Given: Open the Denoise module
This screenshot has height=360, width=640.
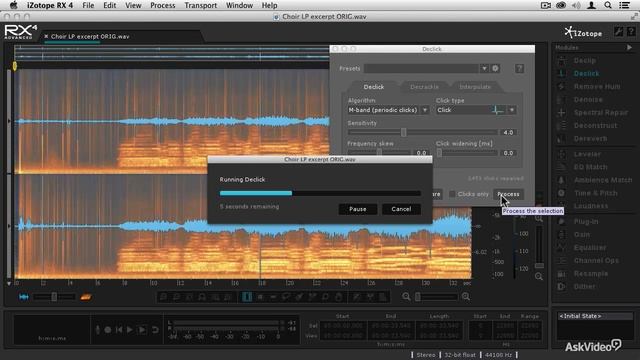Looking at the screenshot, I should (588, 100).
